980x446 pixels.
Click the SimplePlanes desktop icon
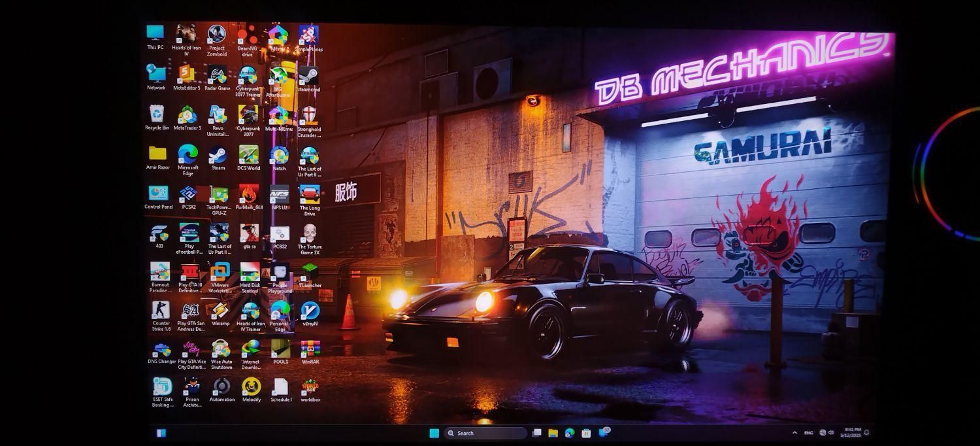308,39
